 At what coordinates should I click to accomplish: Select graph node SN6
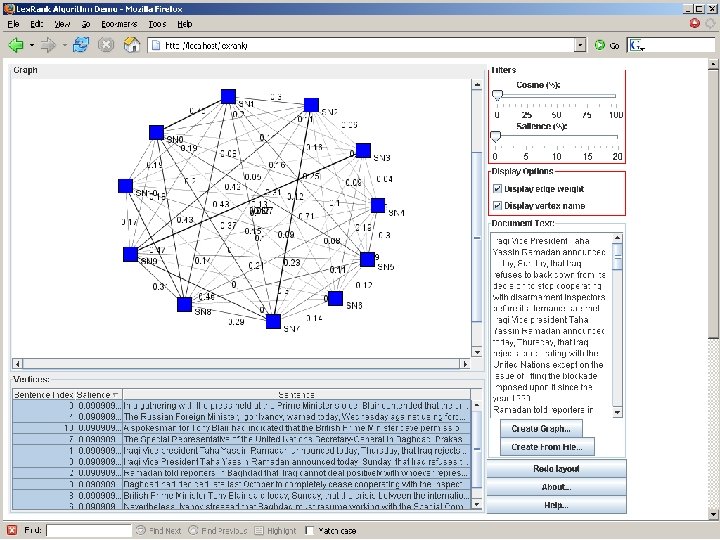[x=335, y=298]
